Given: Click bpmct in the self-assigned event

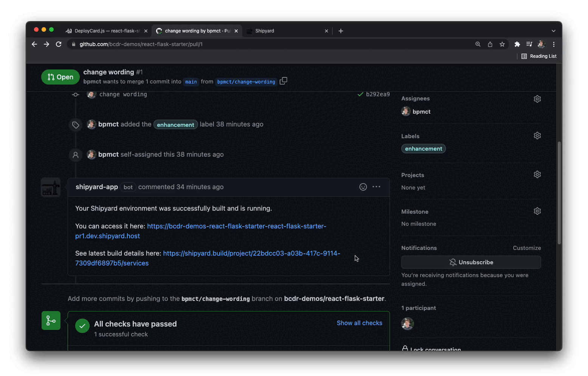Looking at the screenshot, I should [x=108, y=154].
